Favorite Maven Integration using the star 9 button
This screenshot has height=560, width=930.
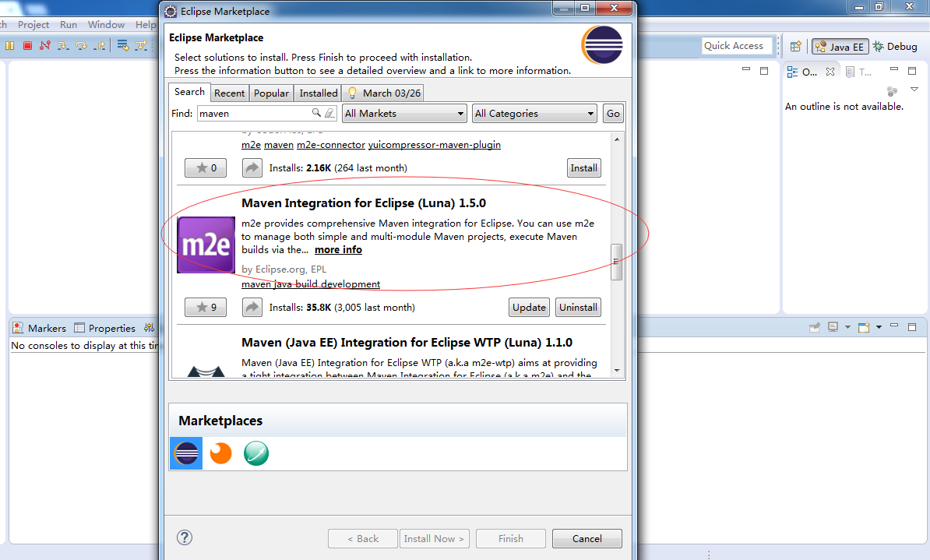coord(206,308)
